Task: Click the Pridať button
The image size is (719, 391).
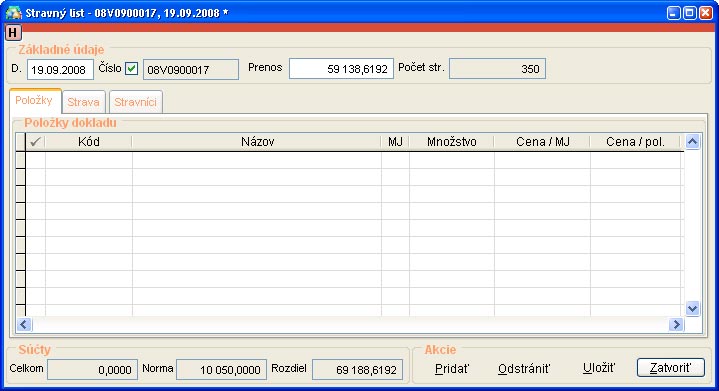Action: [452, 369]
